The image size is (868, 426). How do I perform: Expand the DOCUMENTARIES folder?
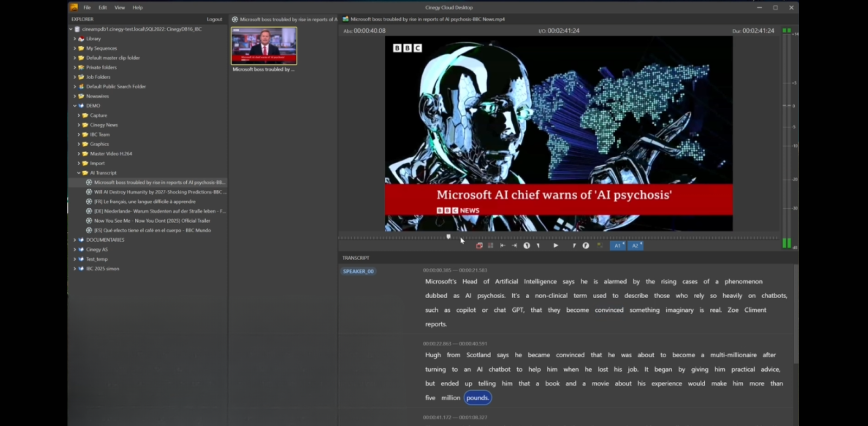pos(75,240)
